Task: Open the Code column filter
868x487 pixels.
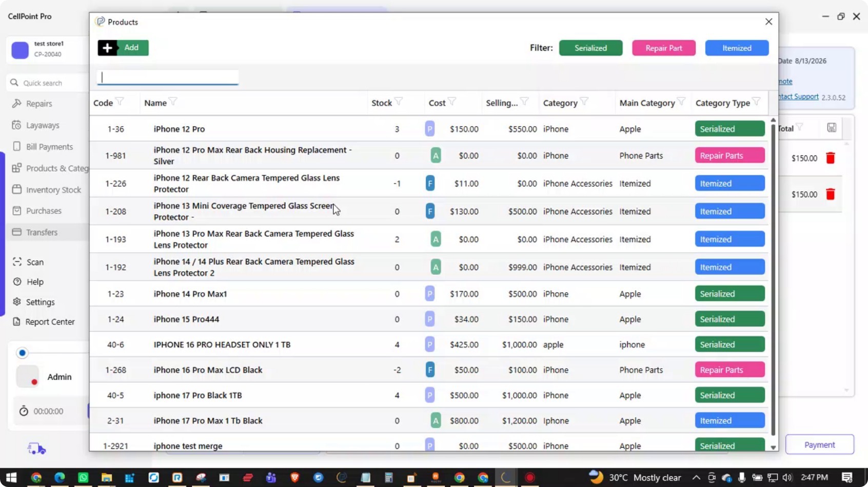Action: pos(120,102)
